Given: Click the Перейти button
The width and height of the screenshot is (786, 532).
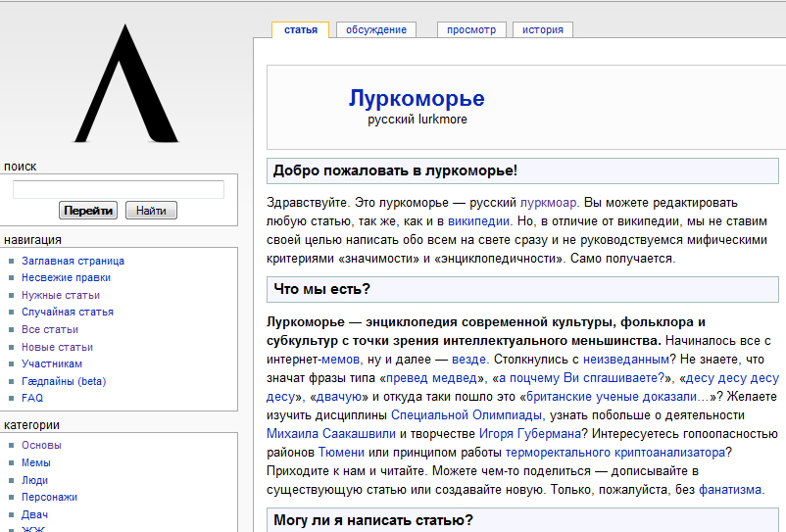Looking at the screenshot, I should pos(88,211).
